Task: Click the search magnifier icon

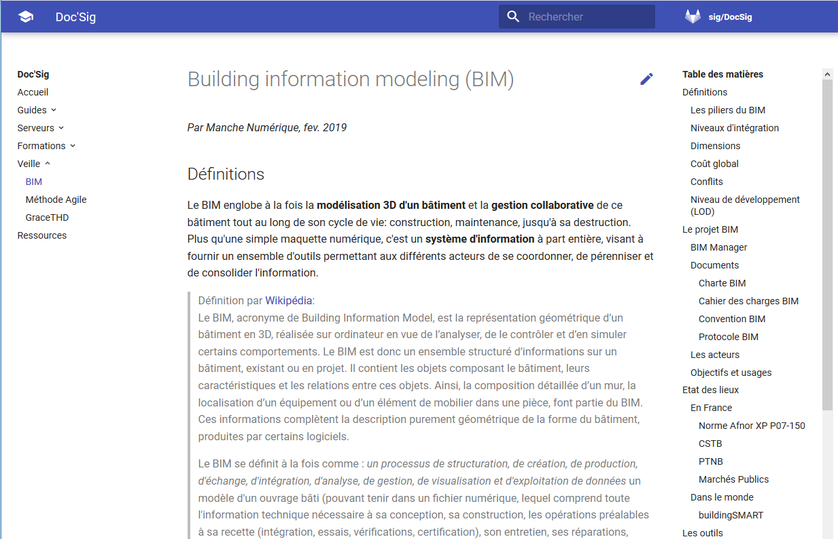Action: click(514, 17)
